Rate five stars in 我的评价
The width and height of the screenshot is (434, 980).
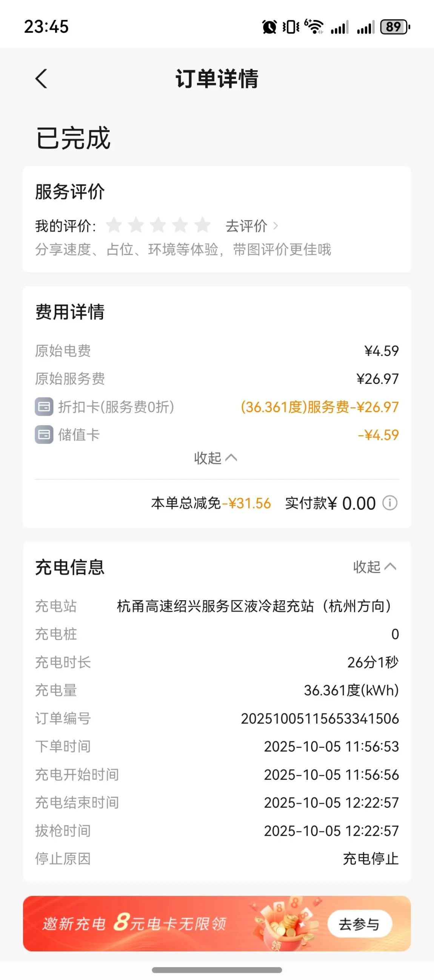pos(202,225)
